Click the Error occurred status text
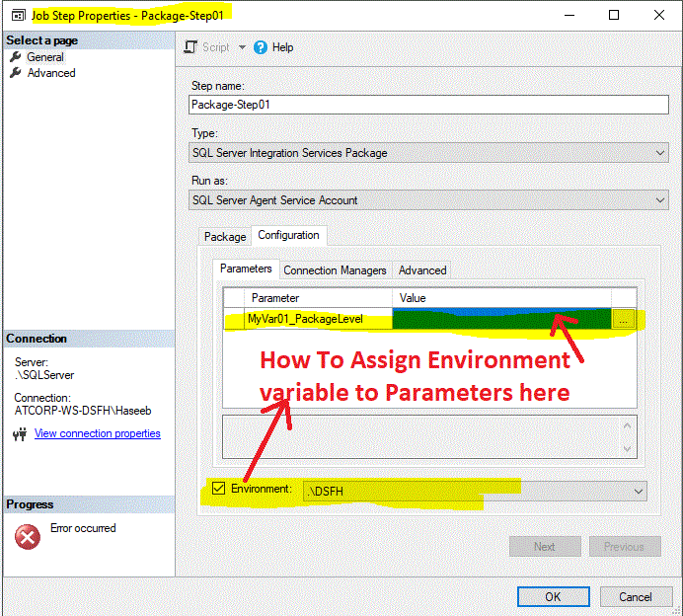683x616 pixels. point(83,528)
